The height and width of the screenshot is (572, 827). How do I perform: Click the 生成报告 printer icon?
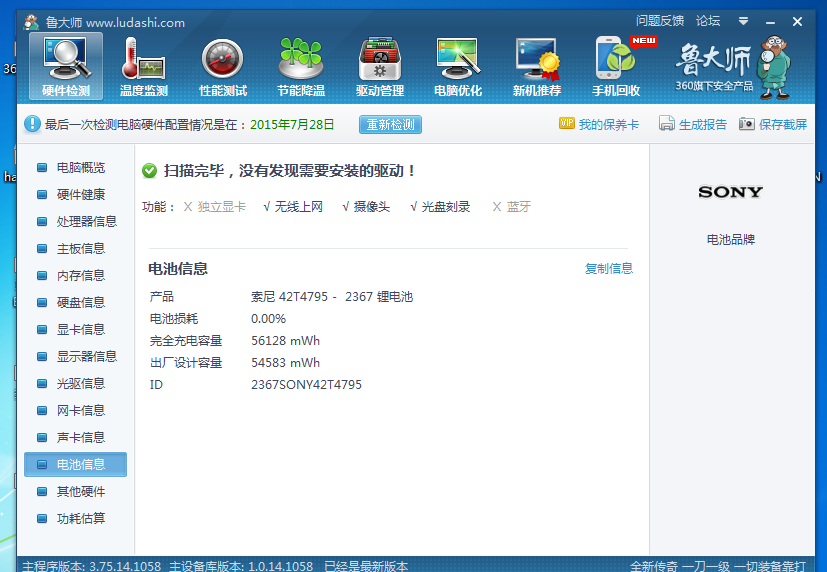click(667, 123)
